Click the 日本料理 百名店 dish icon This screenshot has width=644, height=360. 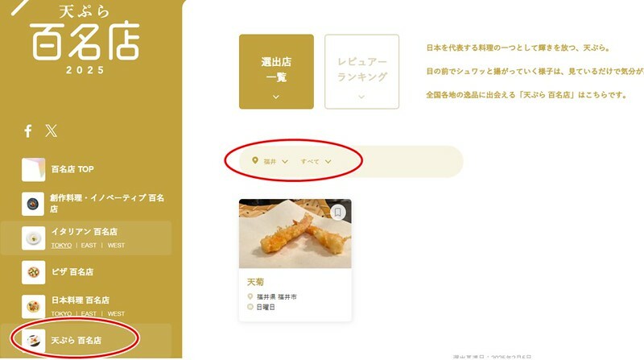[33, 306]
